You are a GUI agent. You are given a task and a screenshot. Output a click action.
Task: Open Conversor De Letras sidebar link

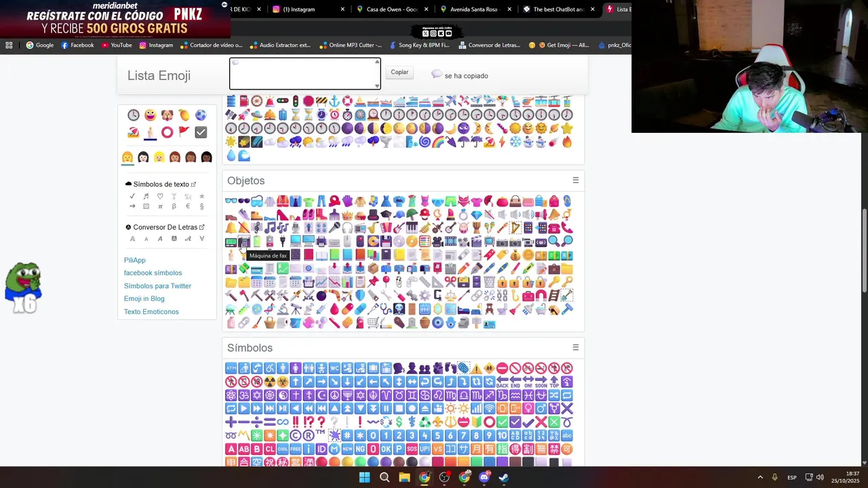point(165,227)
